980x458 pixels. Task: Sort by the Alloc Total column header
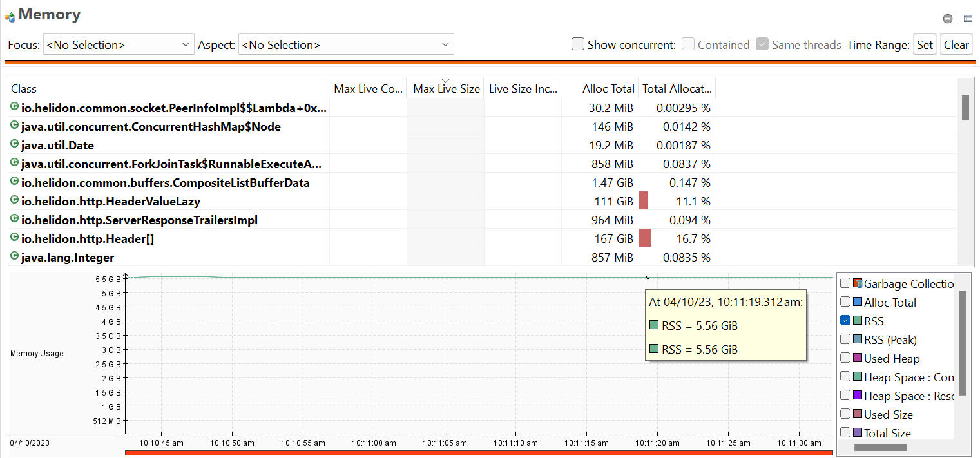click(599, 89)
